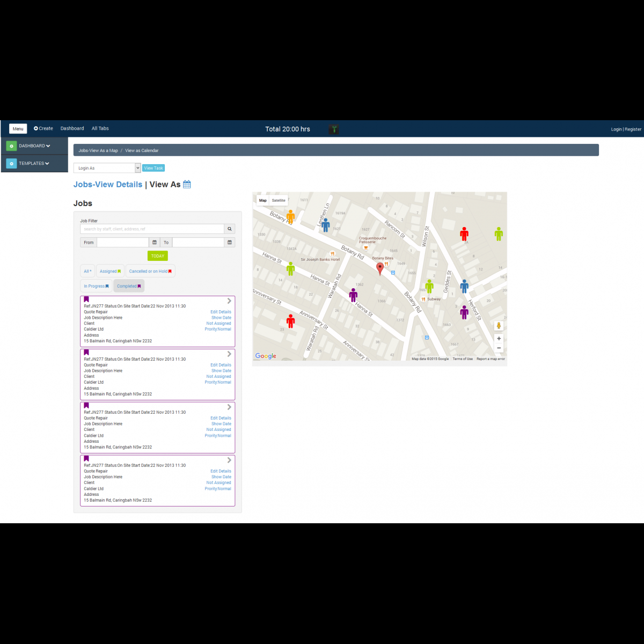Switch the map to Satellite view
Screen dimensions: 644x644
click(x=279, y=200)
